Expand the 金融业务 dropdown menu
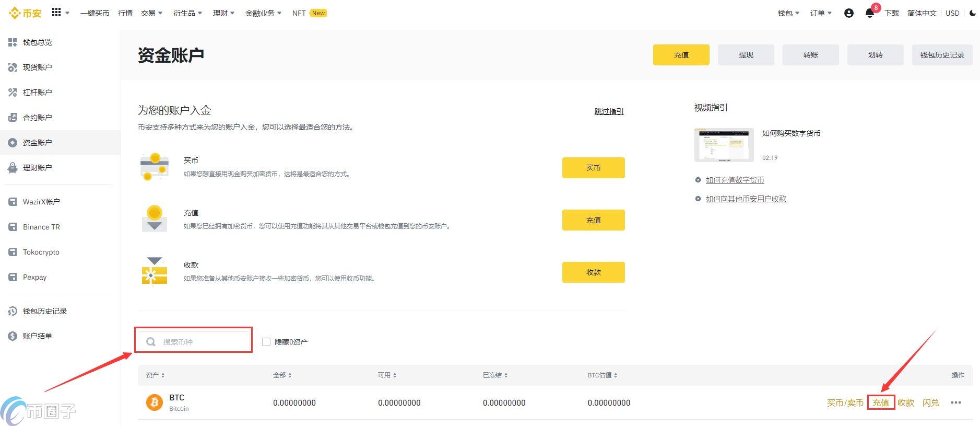Viewport: 980px width, 426px height. pyautogui.click(x=264, y=13)
